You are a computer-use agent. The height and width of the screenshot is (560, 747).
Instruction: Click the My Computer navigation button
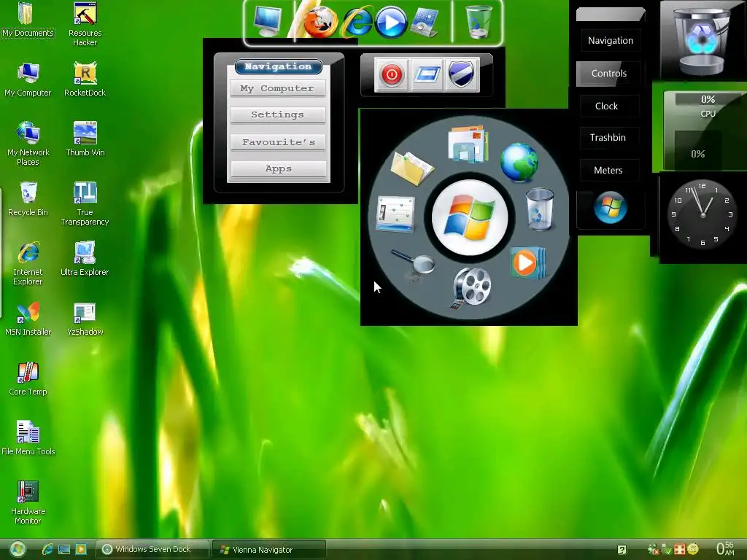(x=278, y=88)
